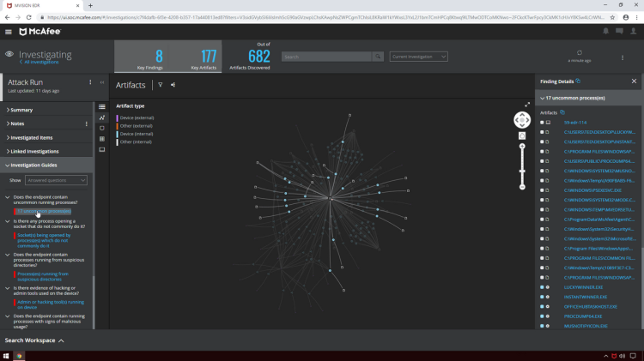Check the box next to 59-edr-114
This screenshot has height=361, width=644.
[542, 122]
